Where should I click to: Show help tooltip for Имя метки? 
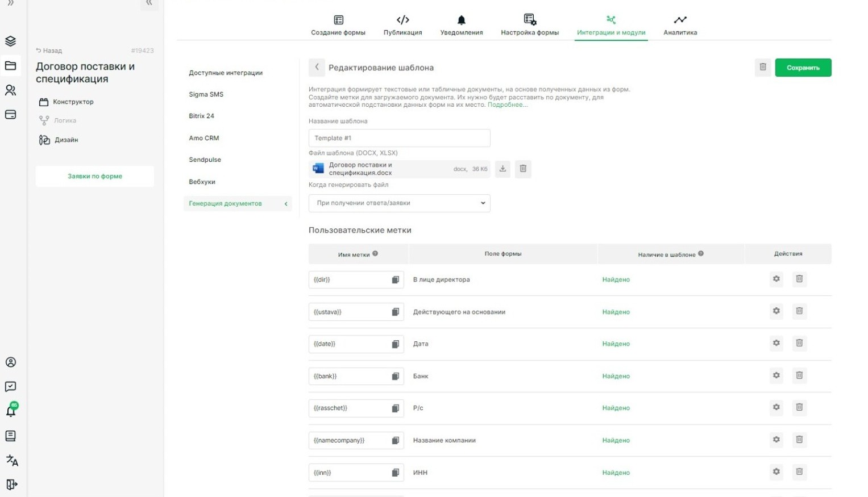coord(375,254)
